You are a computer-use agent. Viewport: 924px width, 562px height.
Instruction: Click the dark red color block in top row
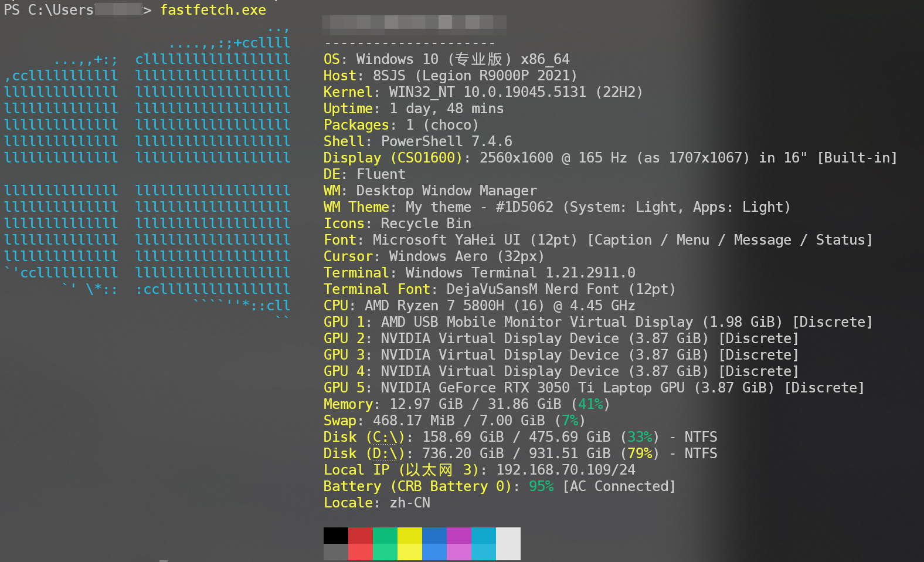(x=361, y=536)
